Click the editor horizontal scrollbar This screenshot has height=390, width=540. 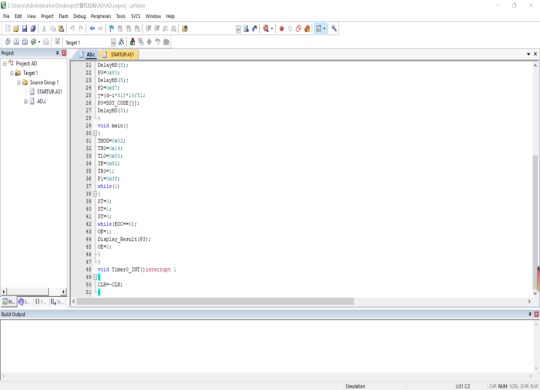[215, 301]
